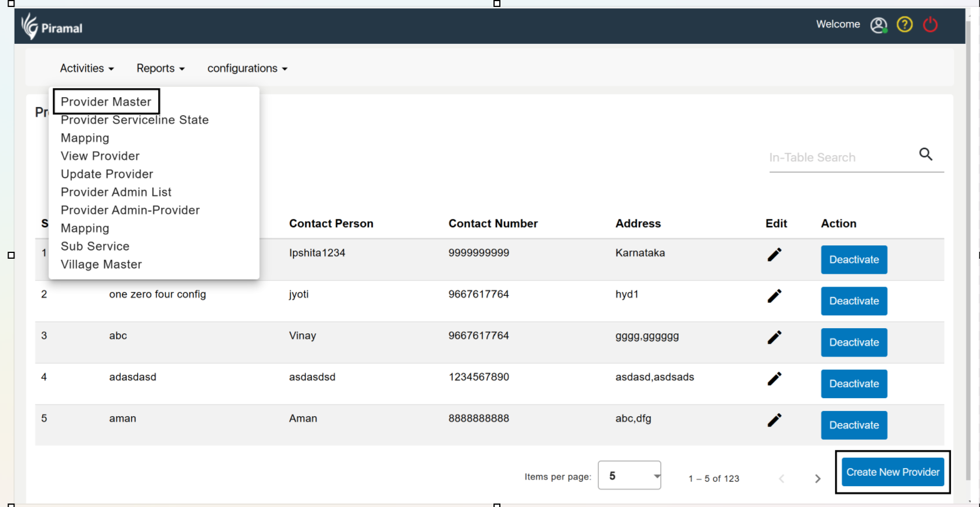Click contact number 1234567890
Image resolution: width=980 pixels, height=507 pixels.
point(478,377)
